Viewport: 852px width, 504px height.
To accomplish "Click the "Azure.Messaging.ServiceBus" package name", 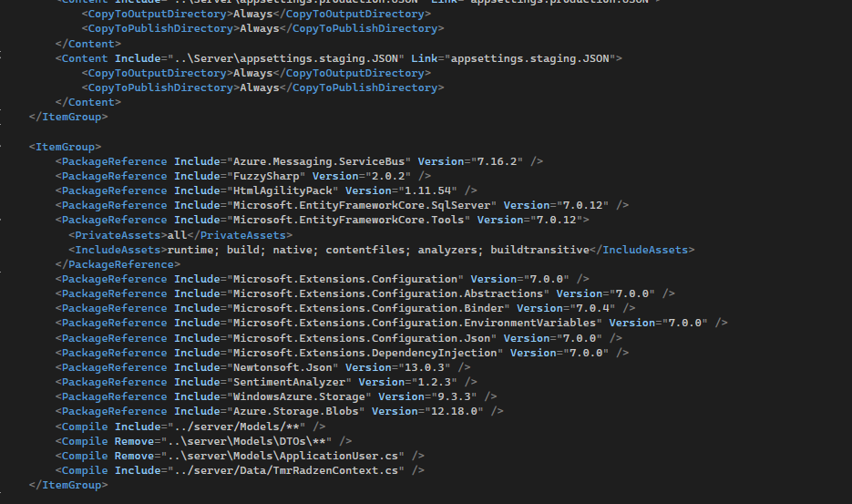I will coord(319,161).
